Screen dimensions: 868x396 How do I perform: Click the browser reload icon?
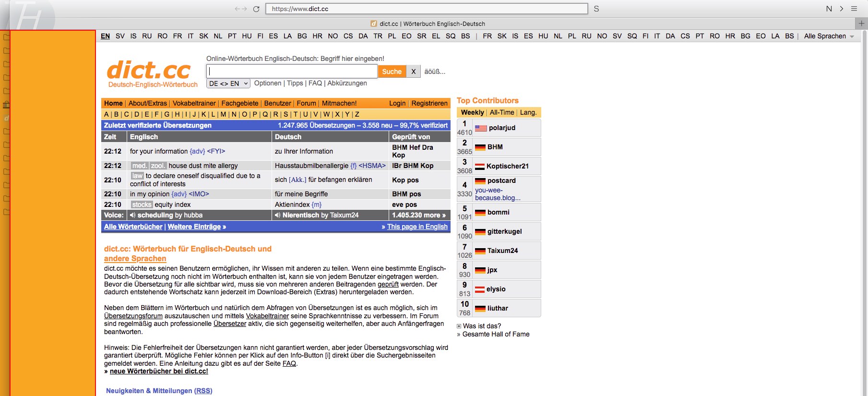[x=256, y=9]
